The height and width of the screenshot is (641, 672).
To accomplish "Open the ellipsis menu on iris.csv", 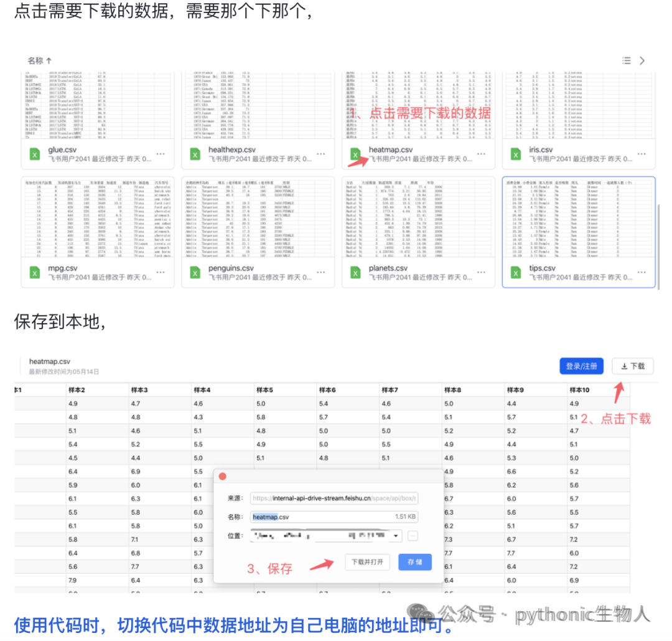I will (641, 154).
